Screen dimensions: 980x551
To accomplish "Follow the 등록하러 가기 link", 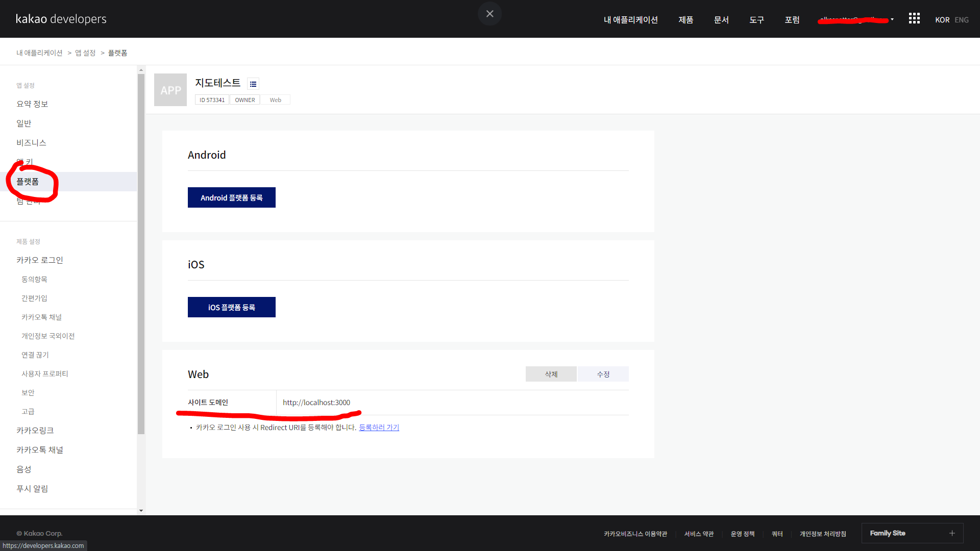I will tap(379, 428).
